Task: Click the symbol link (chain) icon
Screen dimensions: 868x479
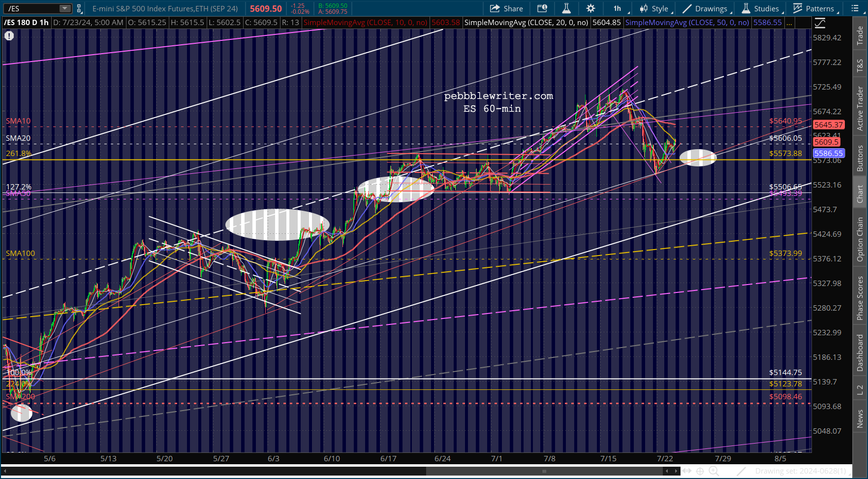Action: click(79, 8)
